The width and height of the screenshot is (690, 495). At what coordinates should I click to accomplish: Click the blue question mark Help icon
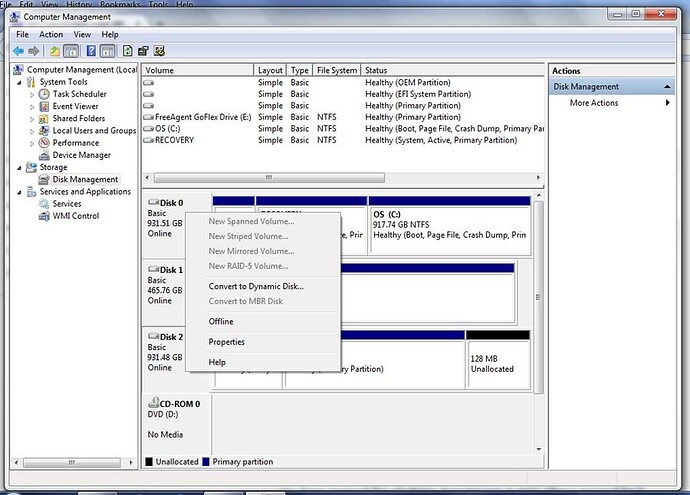pyautogui.click(x=91, y=51)
